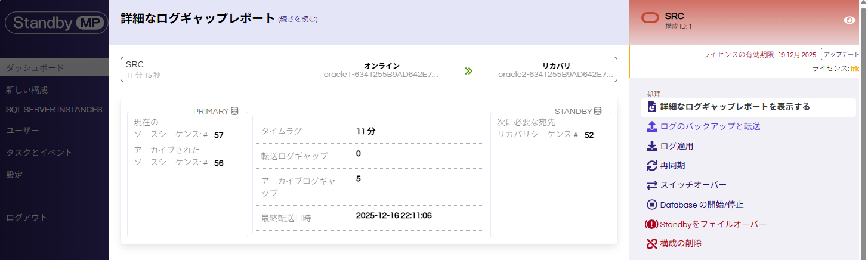Open タスクとイベント in the sidebar

39,152
